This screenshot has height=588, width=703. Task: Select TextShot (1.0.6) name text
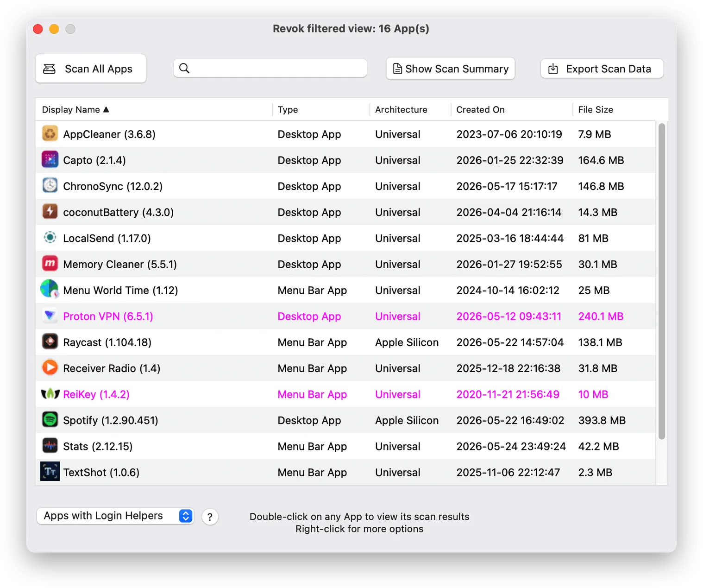click(x=101, y=472)
